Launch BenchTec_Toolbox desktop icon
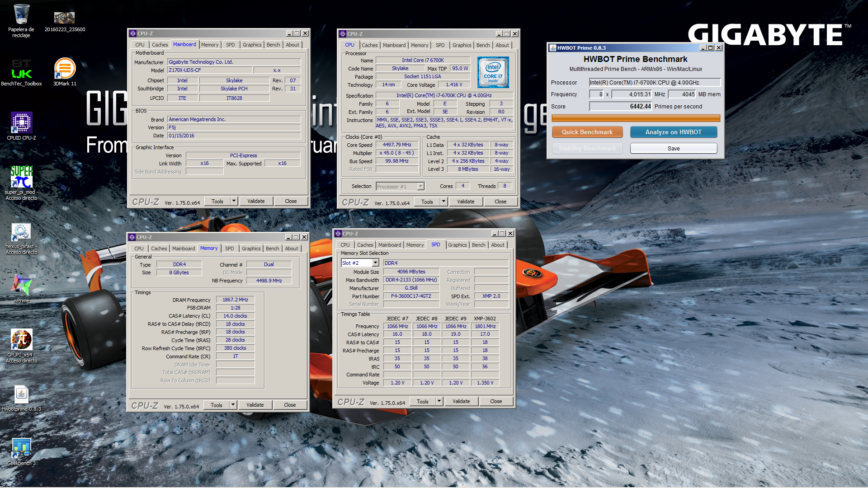The width and height of the screenshot is (868, 488). point(21,72)
